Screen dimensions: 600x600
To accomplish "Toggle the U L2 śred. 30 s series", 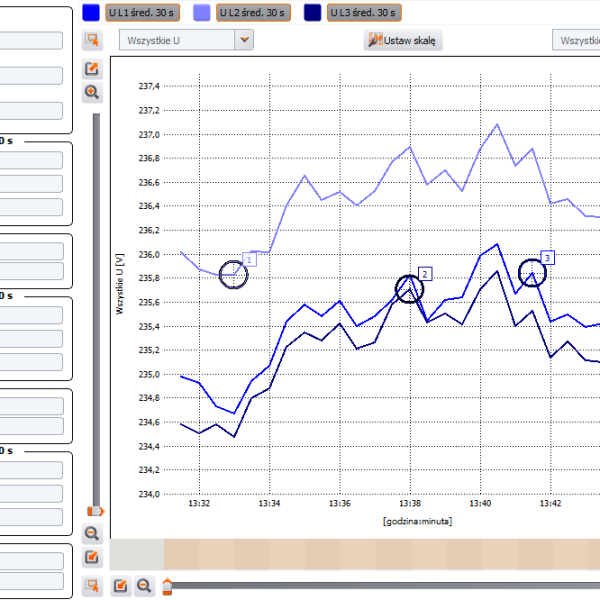I will click(x=252, y=13).
